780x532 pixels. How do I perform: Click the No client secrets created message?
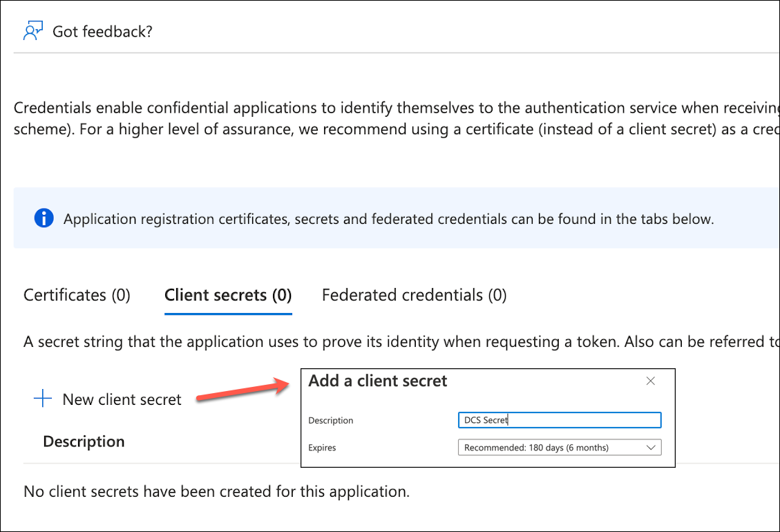click(216, 492)
